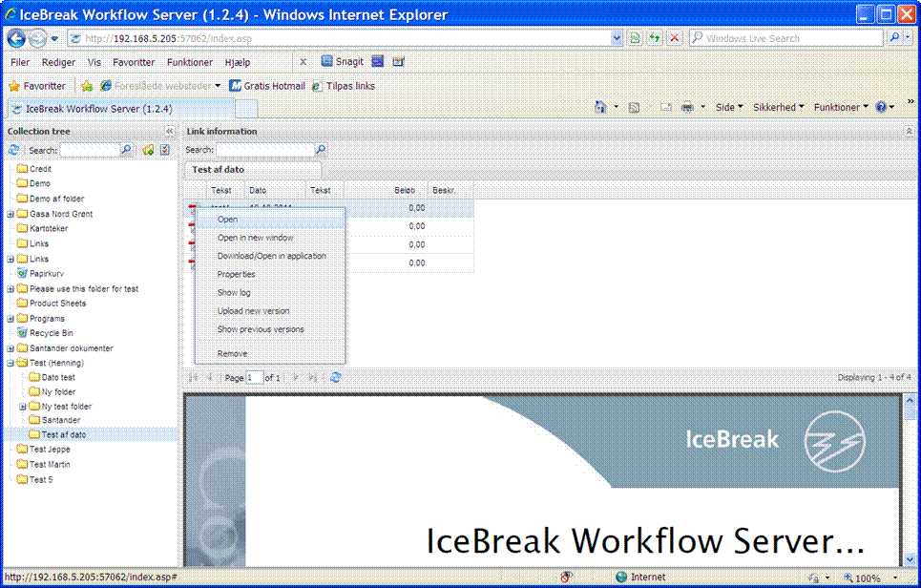Click the browser Forward arrow button
921x588 pixels.
37,39
